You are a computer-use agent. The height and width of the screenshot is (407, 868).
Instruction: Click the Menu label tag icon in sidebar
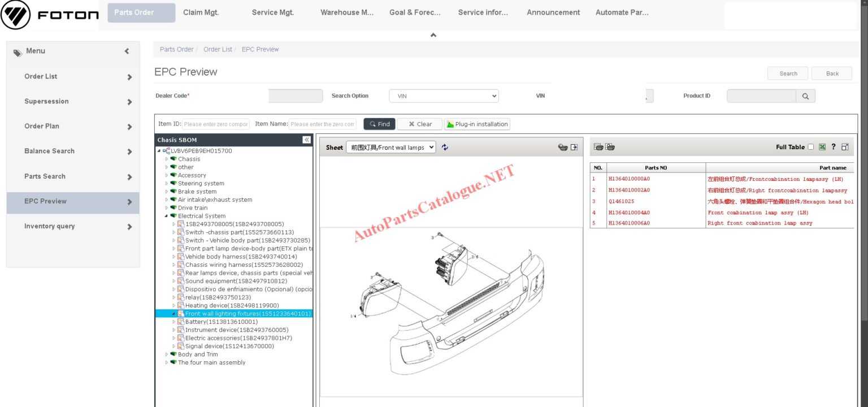(18, 51)
